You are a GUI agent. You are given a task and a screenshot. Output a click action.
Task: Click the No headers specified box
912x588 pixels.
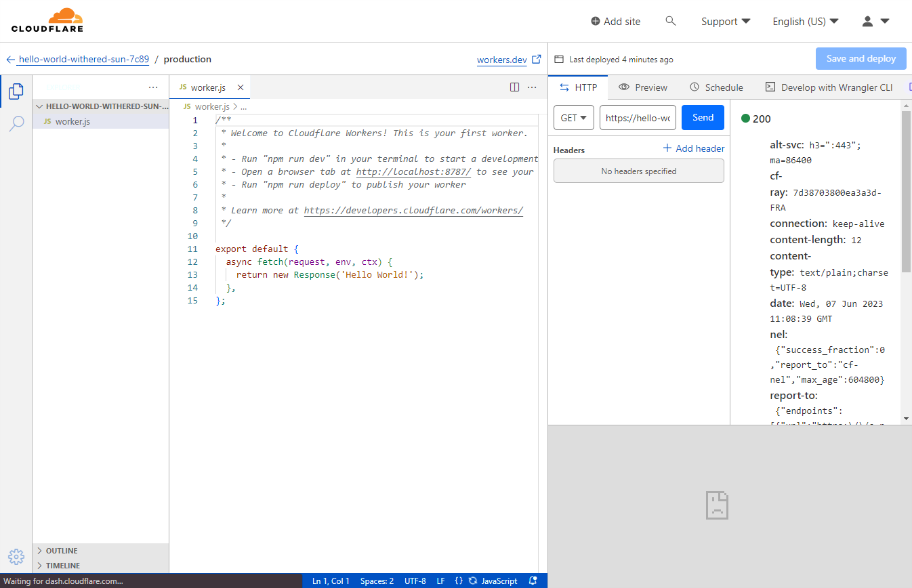tap(638, 171)
